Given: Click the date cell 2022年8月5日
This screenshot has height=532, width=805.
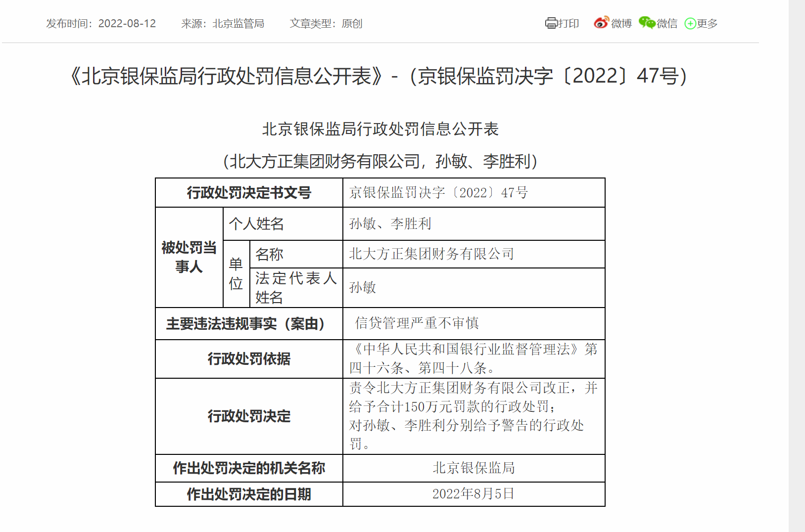Looking at the screenshot, I should 474,494.
